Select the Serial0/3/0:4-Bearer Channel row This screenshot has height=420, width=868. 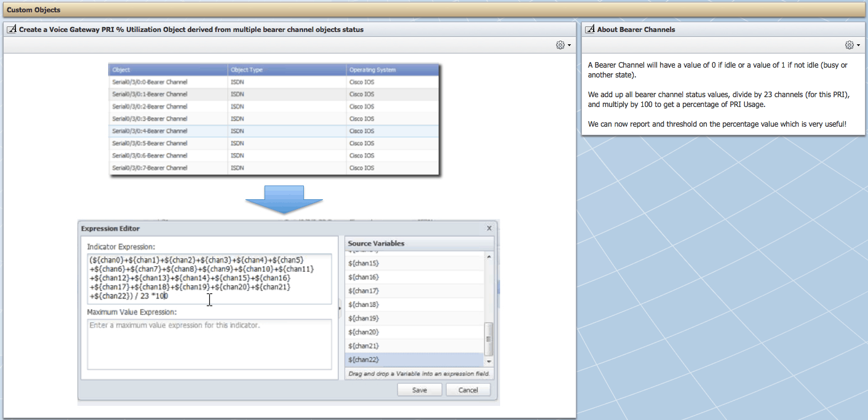(274, 131)
